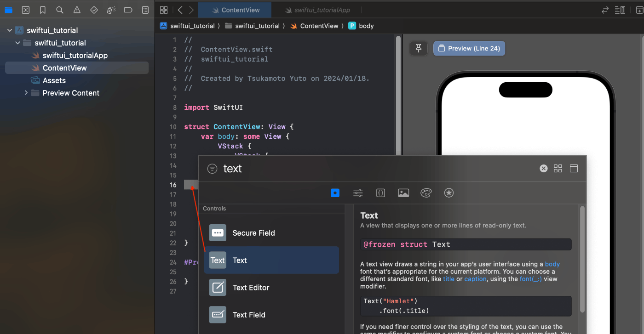Go forward with the right chevron
This screenshot has width=644, height=334.
point(191,10)
